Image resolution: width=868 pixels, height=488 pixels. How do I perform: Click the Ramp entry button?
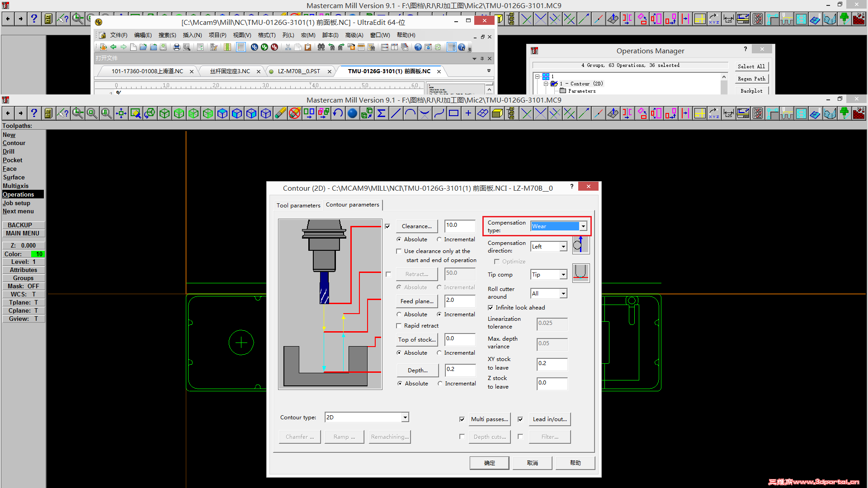click(x=344, y=436)
